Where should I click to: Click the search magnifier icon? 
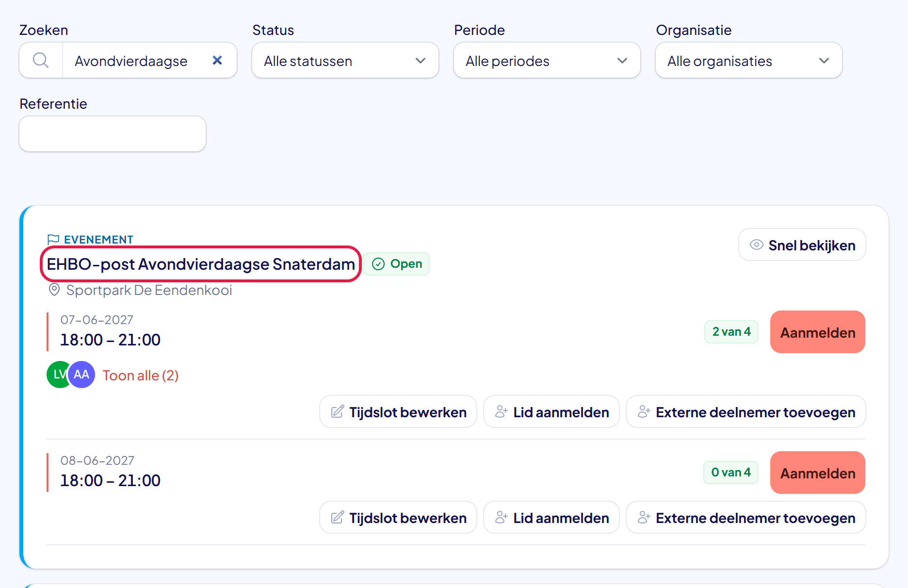point(41,61)
